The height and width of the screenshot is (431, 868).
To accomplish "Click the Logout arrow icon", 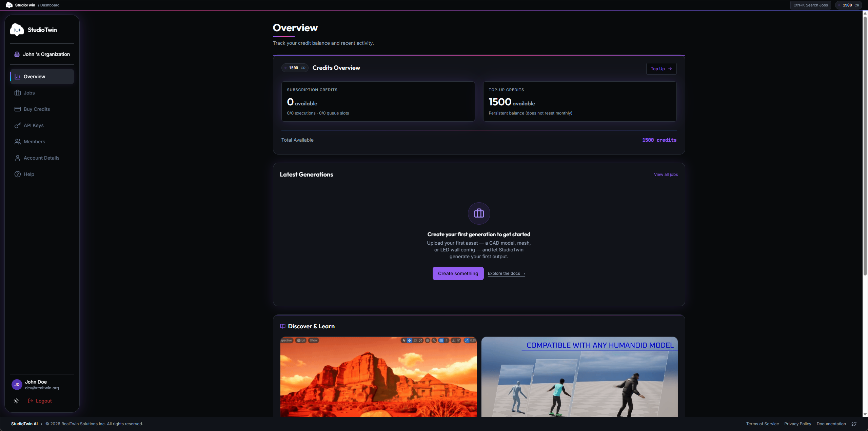I will (x=31, y=401).
